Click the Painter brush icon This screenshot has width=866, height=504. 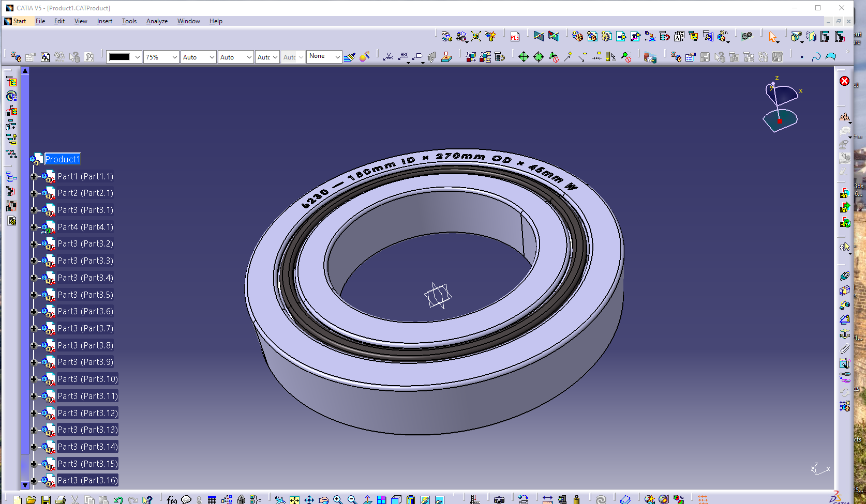[350, 57]
